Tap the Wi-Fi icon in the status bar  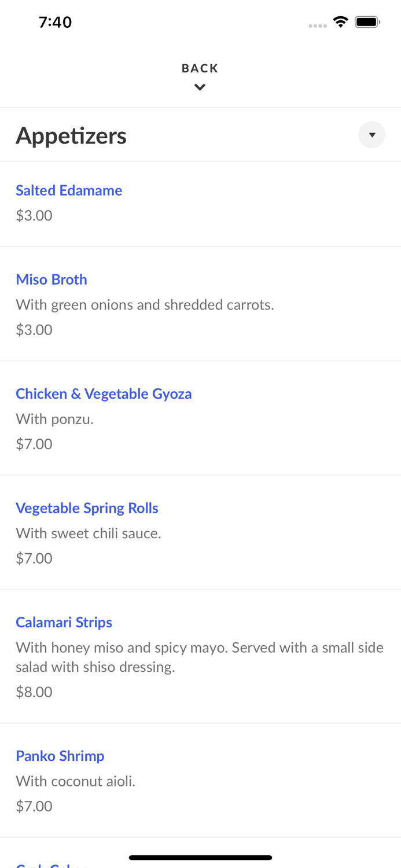(x=340, y=21)
